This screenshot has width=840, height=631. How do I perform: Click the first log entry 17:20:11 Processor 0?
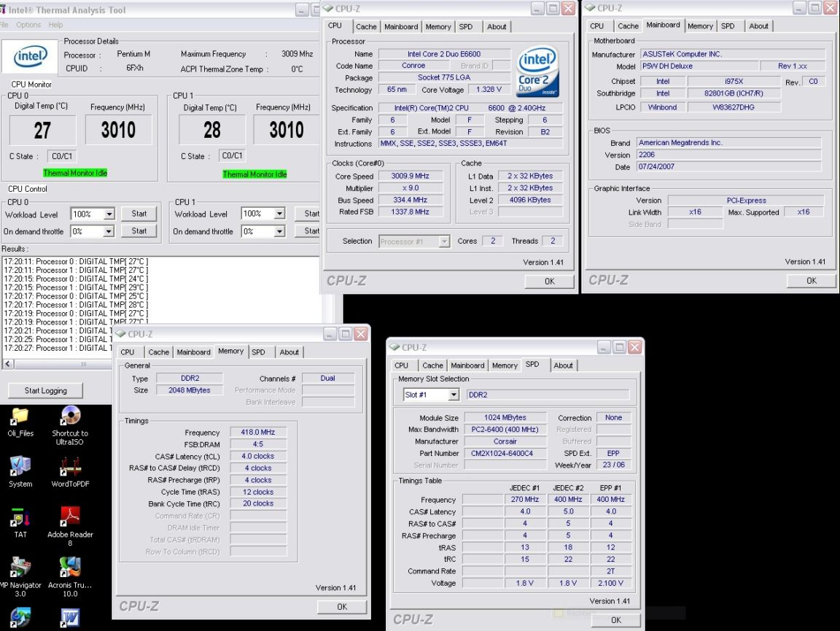tap(76, 262)
